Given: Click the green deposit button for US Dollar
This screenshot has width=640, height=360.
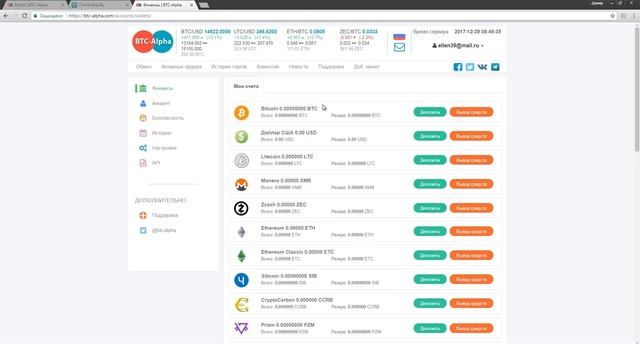Looking at the screenshot, I should tap(430, 136).
